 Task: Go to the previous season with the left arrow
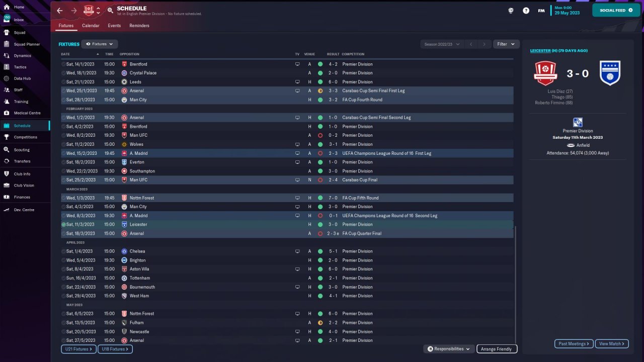click(471, 44)
